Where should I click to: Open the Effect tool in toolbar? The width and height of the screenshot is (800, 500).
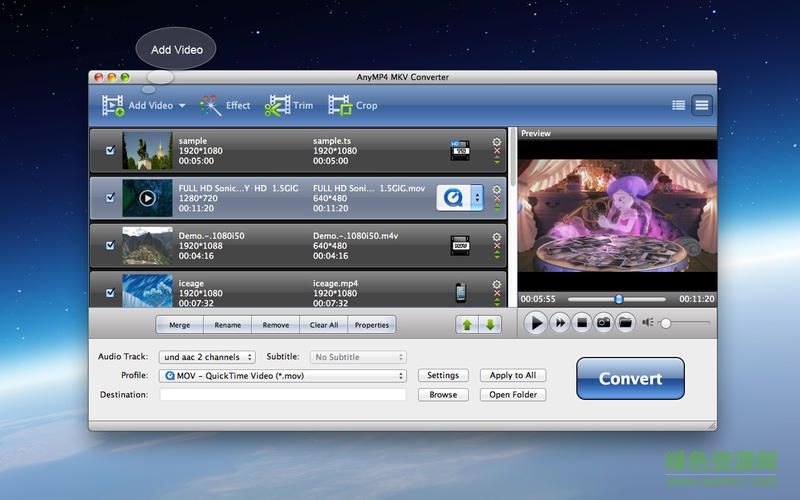(x=225, y=105)
